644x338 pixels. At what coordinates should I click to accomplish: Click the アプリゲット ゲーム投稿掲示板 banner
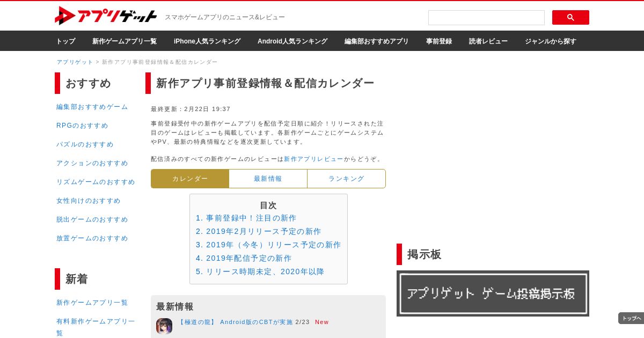[493, 293]
